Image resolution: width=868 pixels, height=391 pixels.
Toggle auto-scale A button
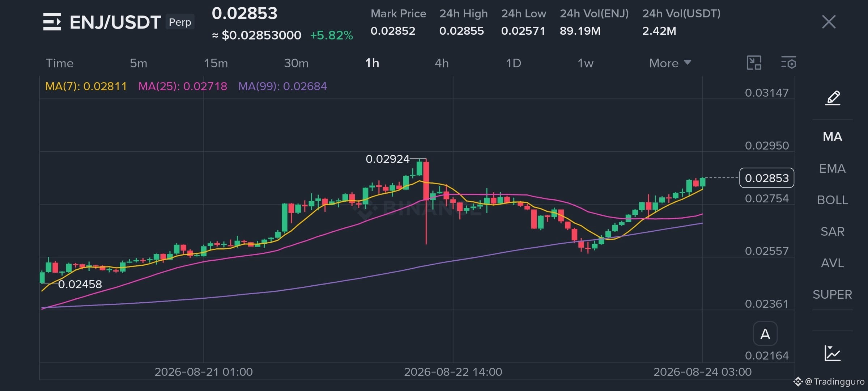coord(765,334)
